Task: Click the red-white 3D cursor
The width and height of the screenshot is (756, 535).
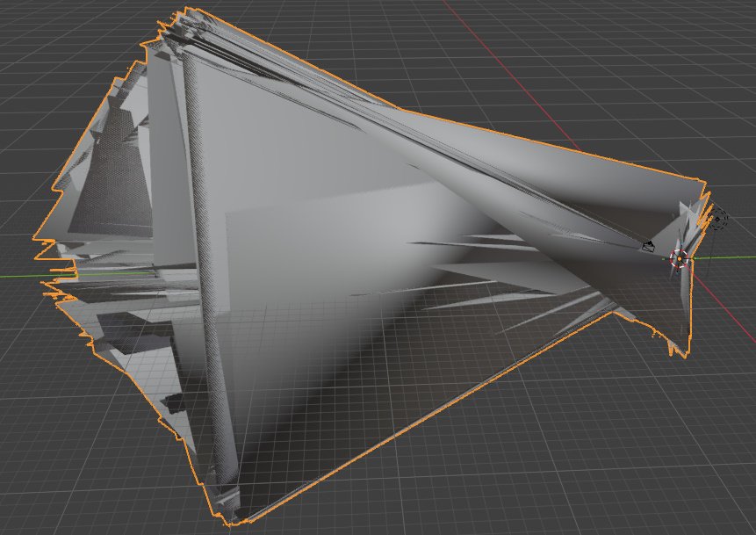Action: pyautogui.click(x=680, y=259)
